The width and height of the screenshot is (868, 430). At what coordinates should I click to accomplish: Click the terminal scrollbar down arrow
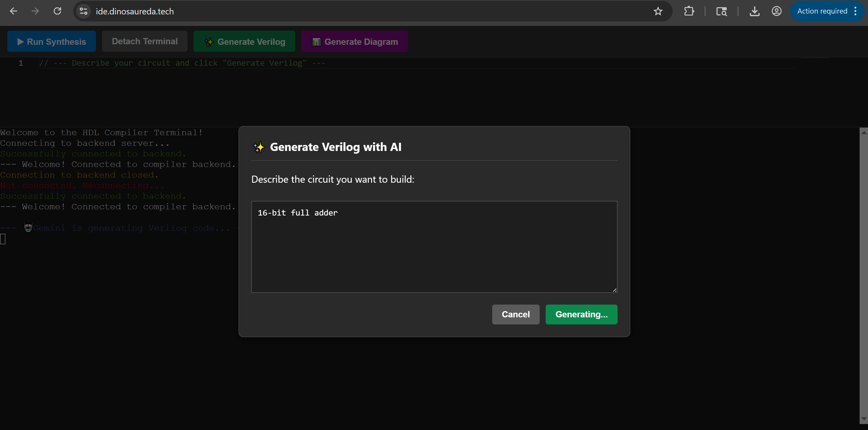(x=864, y=419)
